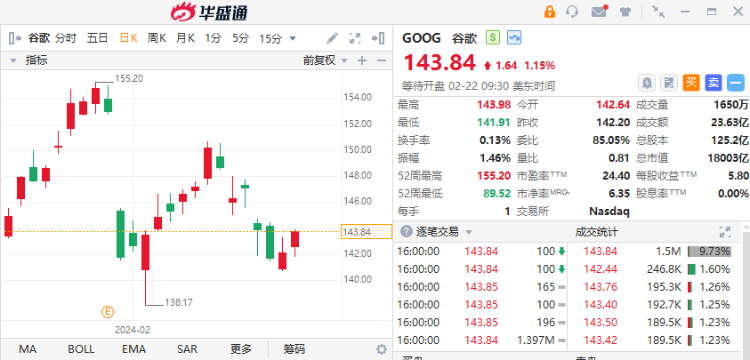Toggle the SAR indicator
Image resolution: width=750 pixels, height=360 pixels.
click(x=187, y=349)
